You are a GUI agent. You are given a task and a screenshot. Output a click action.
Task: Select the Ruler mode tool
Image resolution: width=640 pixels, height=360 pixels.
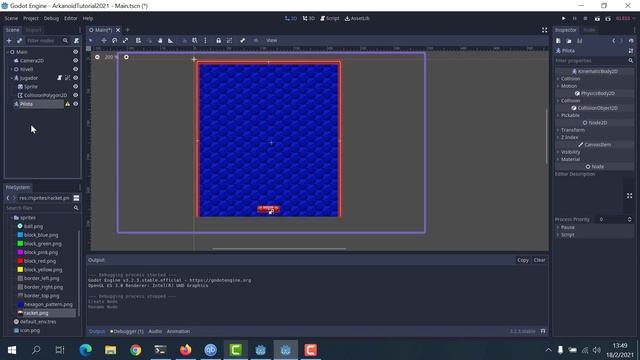(x=171, y=40)
